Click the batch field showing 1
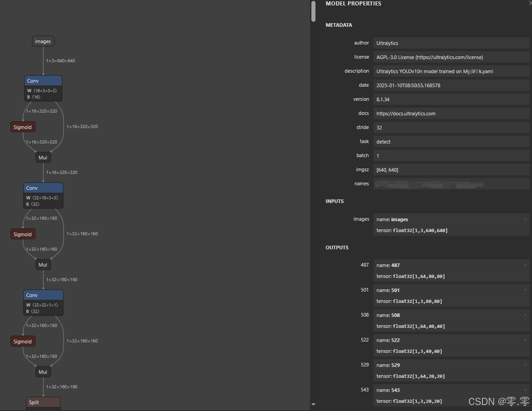The image size is (532, 411). tap(451, 155)
